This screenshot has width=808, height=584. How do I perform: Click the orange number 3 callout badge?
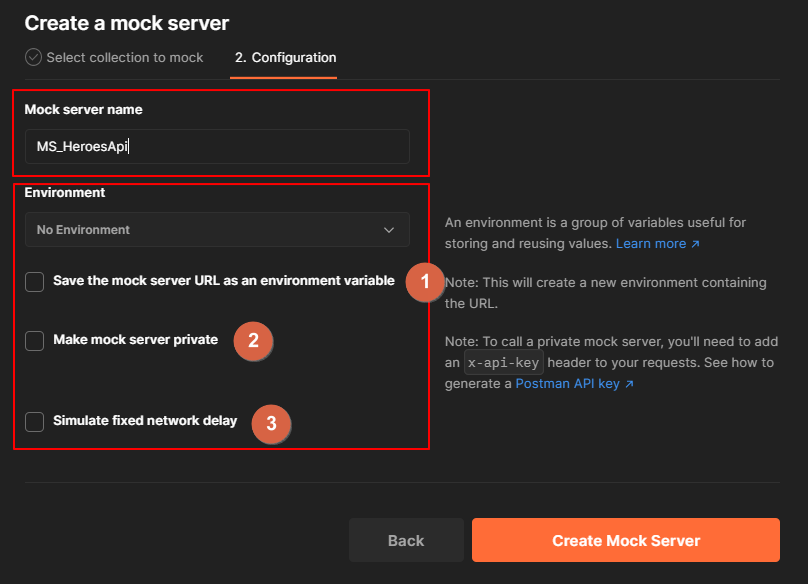pyautogui.click(x=271, y=424)
